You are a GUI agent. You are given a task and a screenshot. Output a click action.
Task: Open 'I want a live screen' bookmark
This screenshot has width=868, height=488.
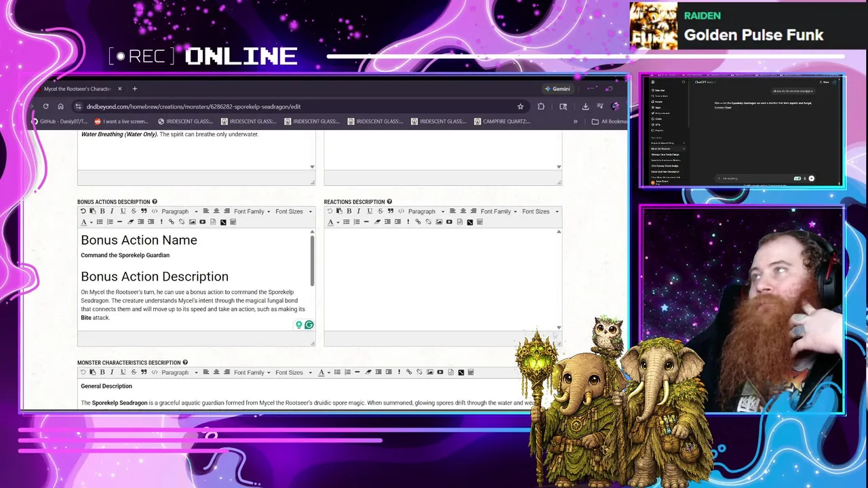pyautogui.click(x=121, y=121)
